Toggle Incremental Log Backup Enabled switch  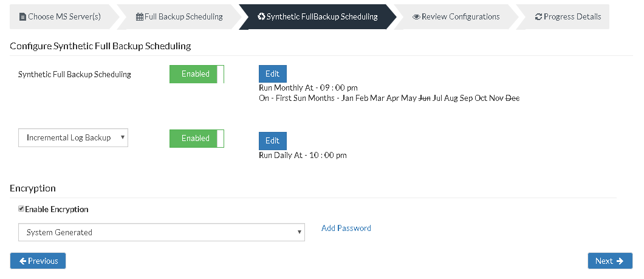[x=197, y=139]
